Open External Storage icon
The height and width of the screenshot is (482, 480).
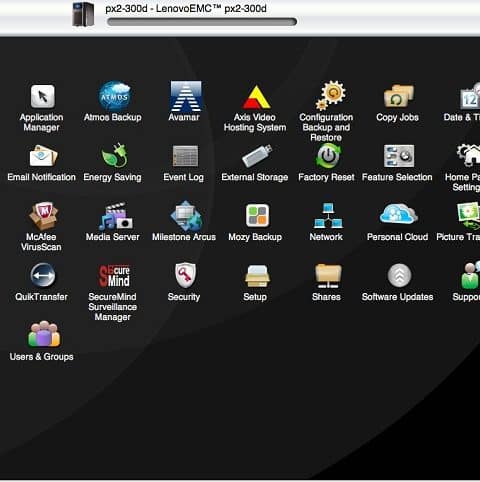[257, 156]
